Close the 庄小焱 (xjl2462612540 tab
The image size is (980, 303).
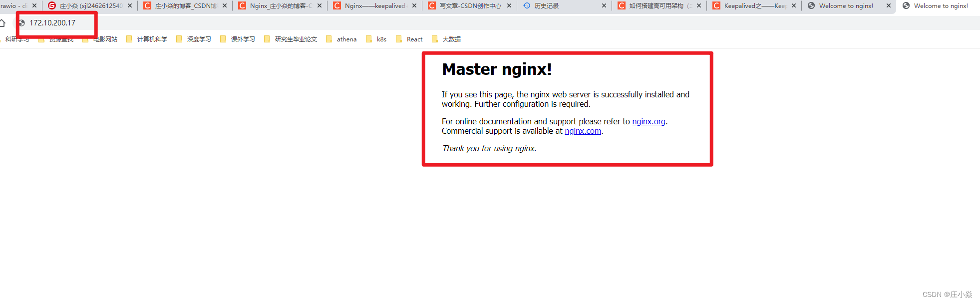(130, 6)
